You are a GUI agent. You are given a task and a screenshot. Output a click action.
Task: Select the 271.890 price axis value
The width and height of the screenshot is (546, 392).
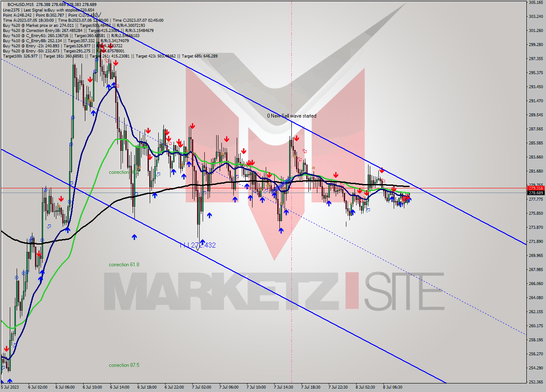point(536,242)
